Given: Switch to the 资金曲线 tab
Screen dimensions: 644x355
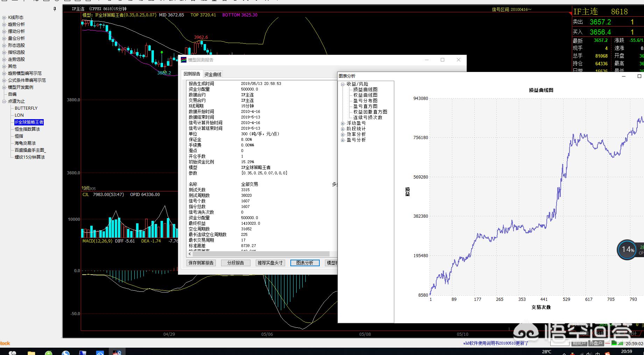Looking at the screenshot, I should point(213,74).
